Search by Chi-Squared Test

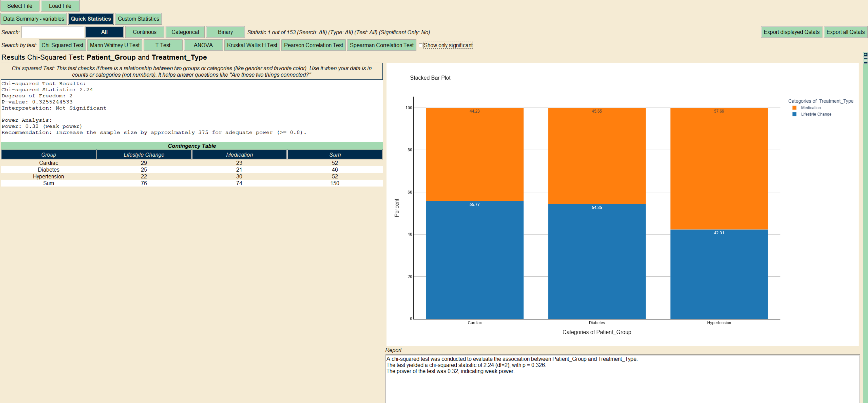click(x=62, y=45)
